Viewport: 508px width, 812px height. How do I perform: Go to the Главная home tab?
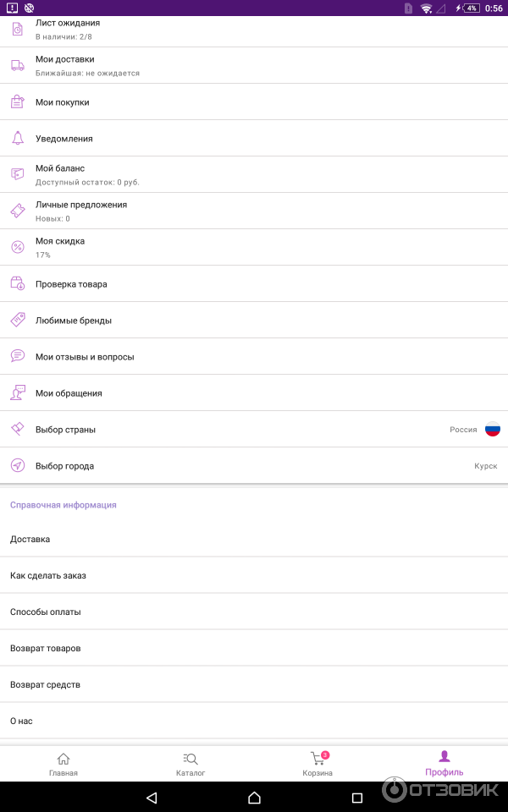pos(63,764)
